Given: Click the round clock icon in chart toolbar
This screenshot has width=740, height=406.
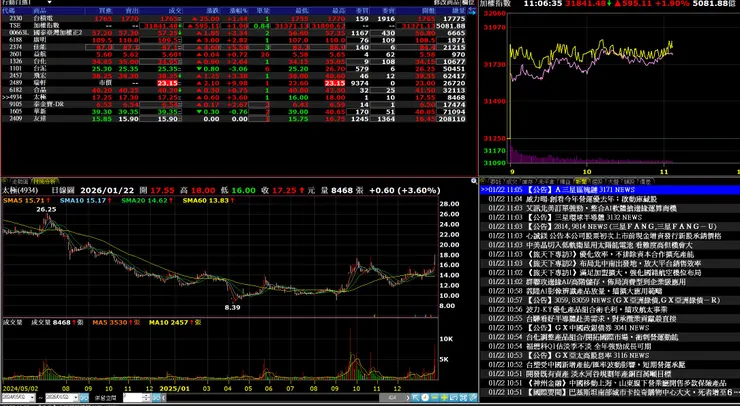Looking at the screenshot, I should 425,398.
